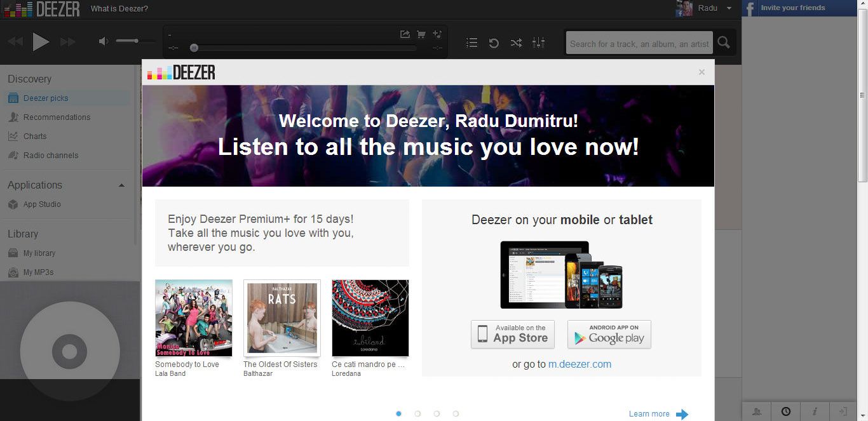Click Enjoy Deezer Premium+ promo box
The height and width of the screenshot is (421, 868).
[282, 233]
